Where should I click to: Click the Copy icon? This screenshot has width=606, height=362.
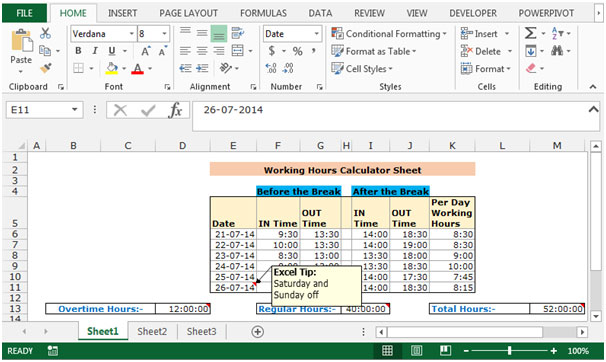[45, 51]
